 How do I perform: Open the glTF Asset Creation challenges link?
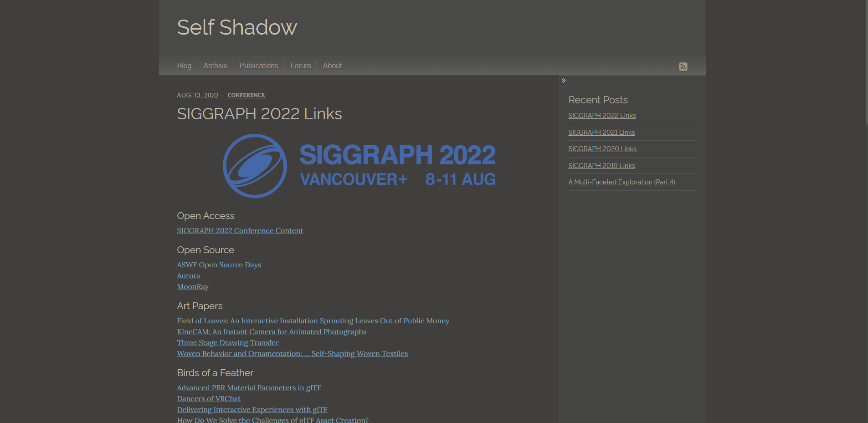click(x=272, y=419)
